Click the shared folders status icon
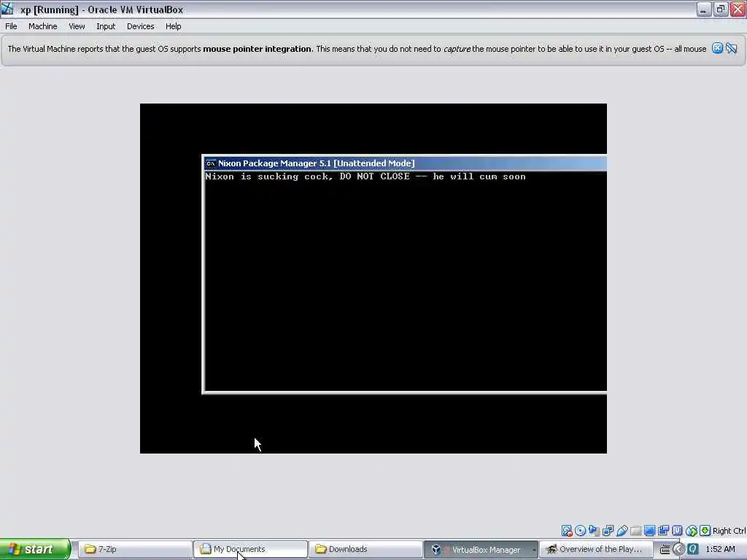Viewport: 747px width, 560px height. pyautogui.click(x=635, y=531)
